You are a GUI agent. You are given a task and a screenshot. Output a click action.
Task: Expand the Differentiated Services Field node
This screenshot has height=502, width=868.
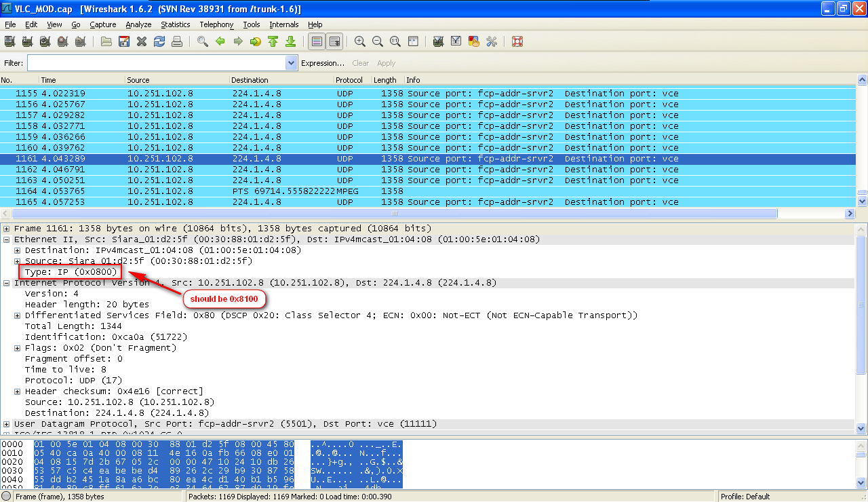pyautogui.click(x=18, y=315)
